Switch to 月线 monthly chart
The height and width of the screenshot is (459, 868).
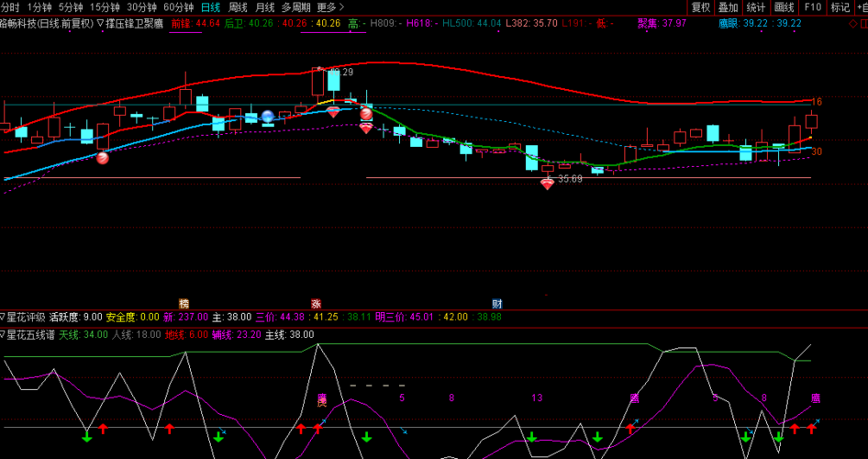pos(264,7)
